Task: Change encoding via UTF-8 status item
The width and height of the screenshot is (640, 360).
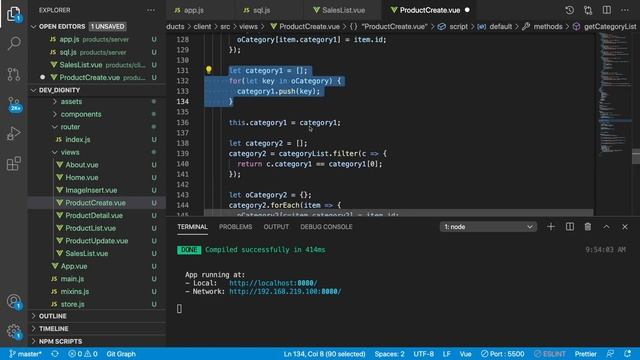Action: click(424, 354)
